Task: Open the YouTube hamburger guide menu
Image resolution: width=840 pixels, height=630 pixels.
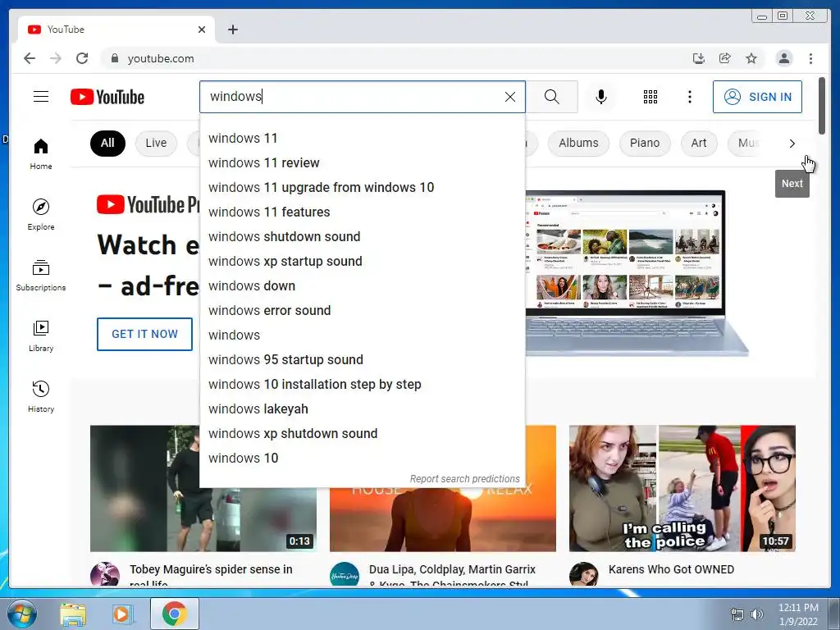Action: click(41, 97)
